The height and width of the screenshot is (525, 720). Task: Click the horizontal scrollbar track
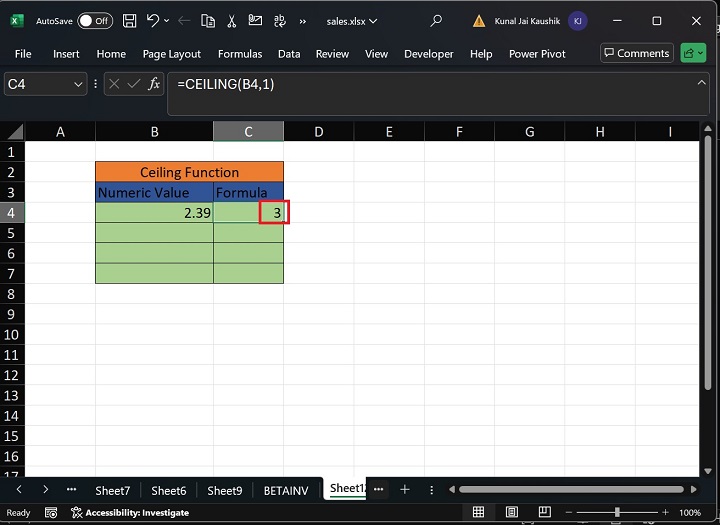(x=572, y=490)
